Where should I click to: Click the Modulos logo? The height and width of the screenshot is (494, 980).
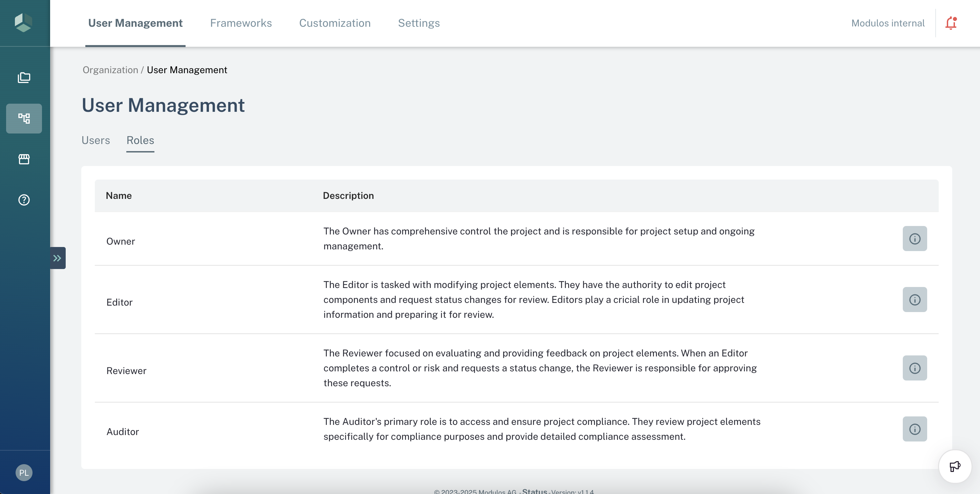24,22
